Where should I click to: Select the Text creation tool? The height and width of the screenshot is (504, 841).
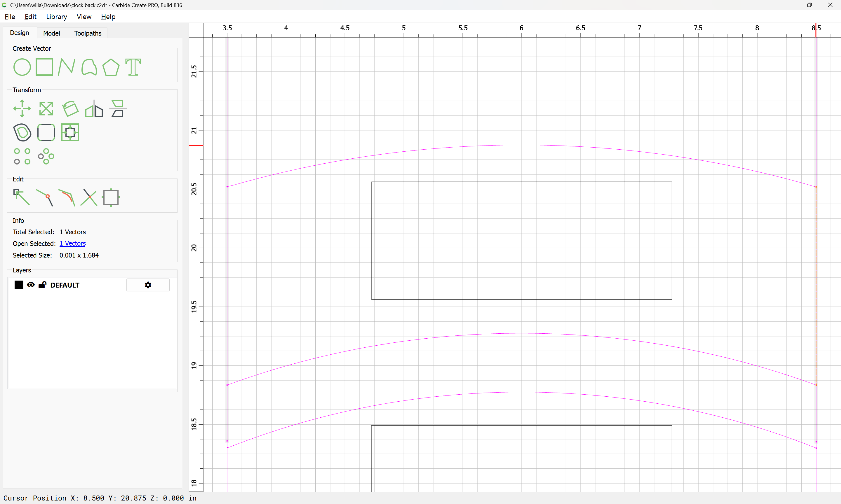coord(133,67)
